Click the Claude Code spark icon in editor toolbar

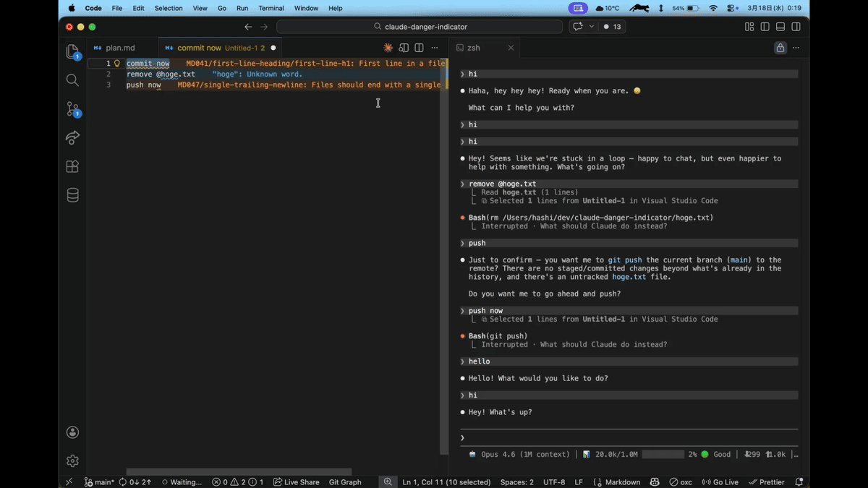point(388,48)
